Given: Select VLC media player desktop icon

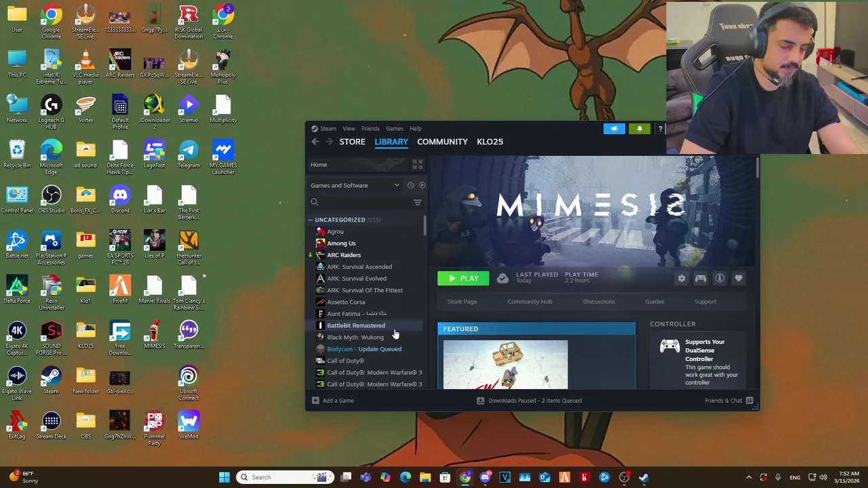Looking at the screenshot, I should (85, 66).
